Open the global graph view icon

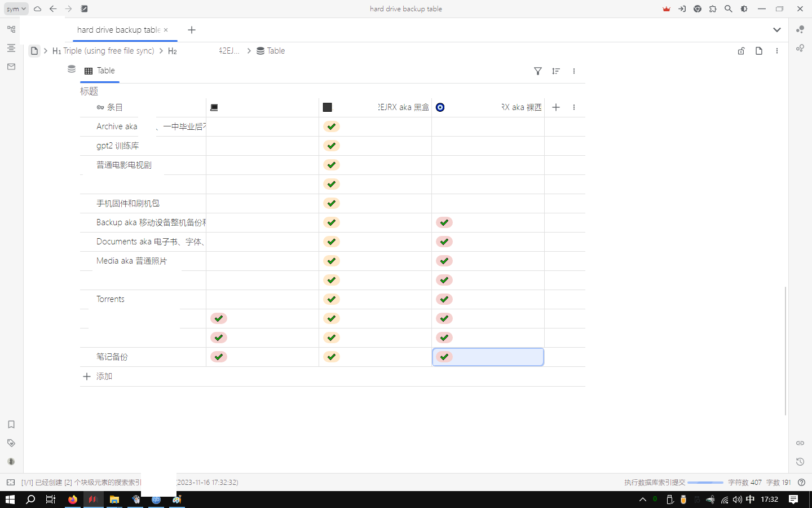[800, 29]
